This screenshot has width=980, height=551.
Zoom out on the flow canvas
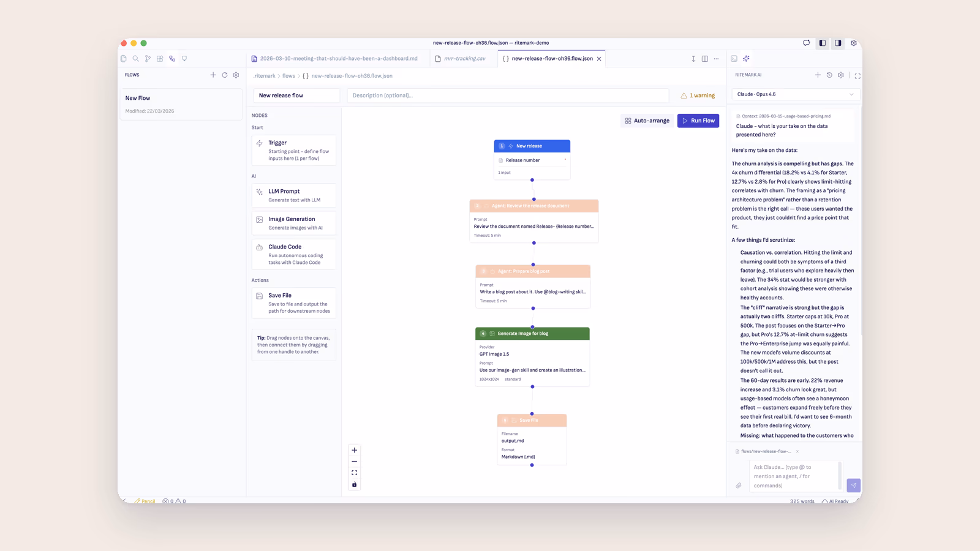pos(354,462)
